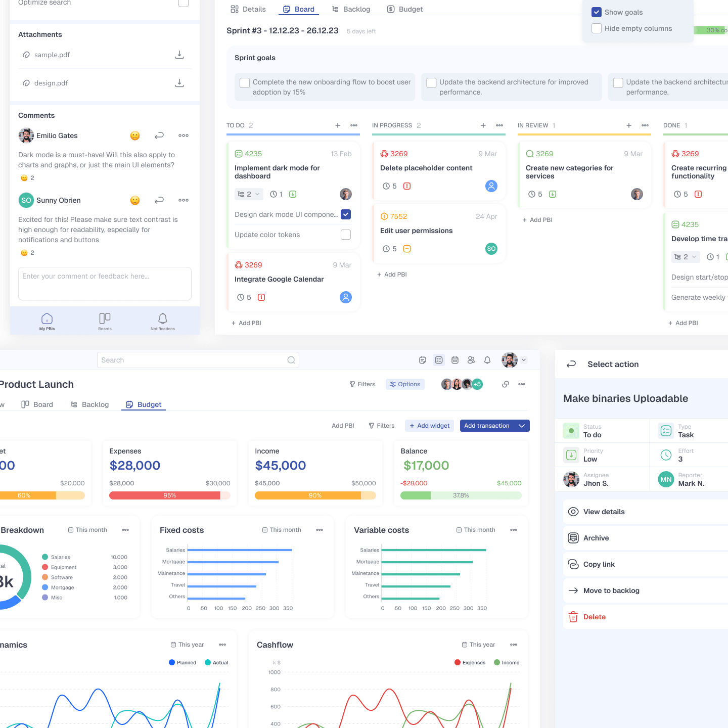728x728 pixels.
Task: Check the onboarding flow sprint goal
Action: click(245, 83)
